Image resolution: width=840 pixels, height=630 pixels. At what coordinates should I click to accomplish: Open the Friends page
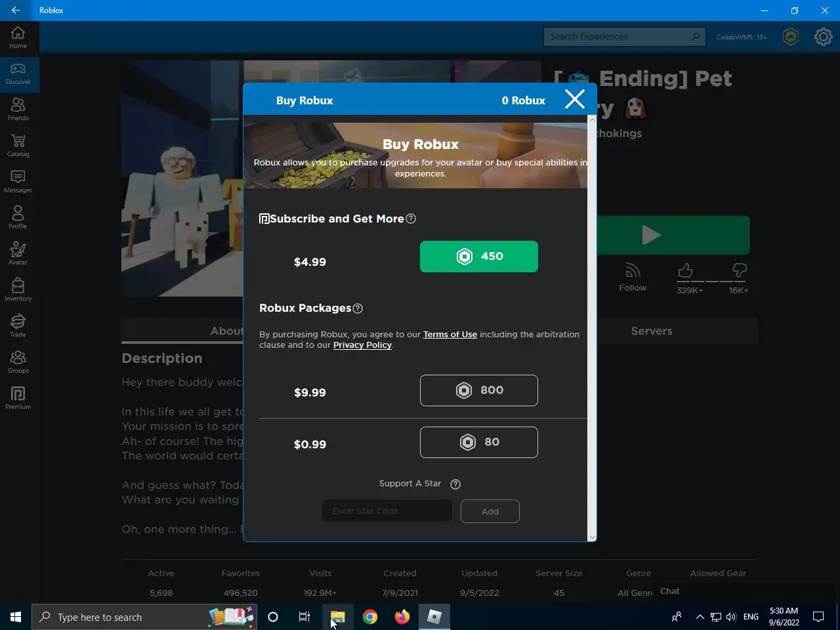(x=18, y=110)
